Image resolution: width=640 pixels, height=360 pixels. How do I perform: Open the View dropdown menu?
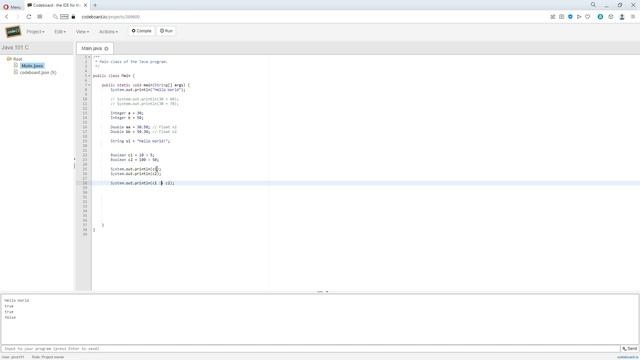(x=82, y=31)
